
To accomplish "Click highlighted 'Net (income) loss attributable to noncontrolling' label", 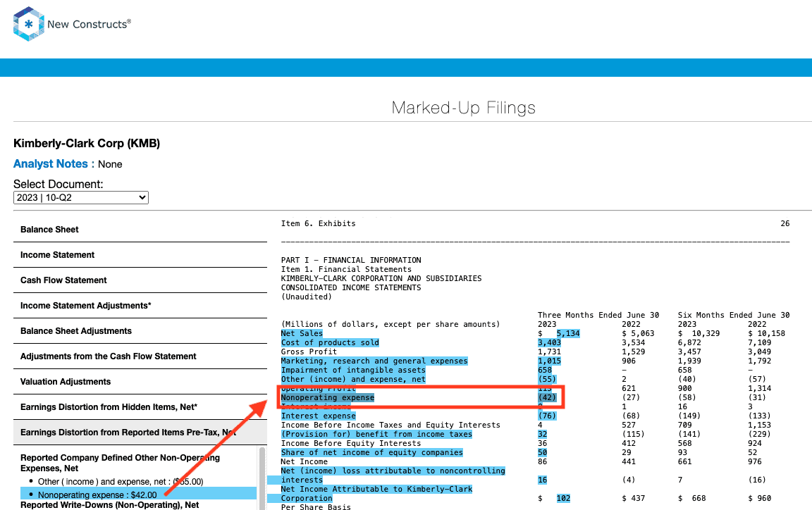I will [393, 471].
